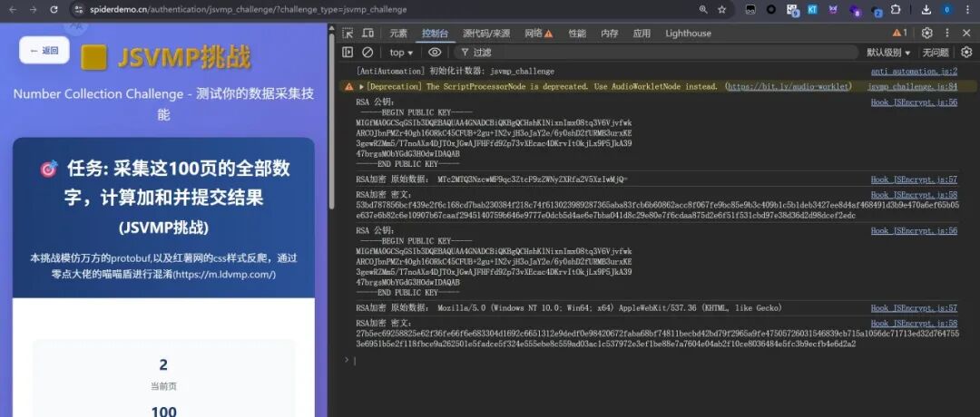Open the purple cat-face extension icon

tap(833, 9)
